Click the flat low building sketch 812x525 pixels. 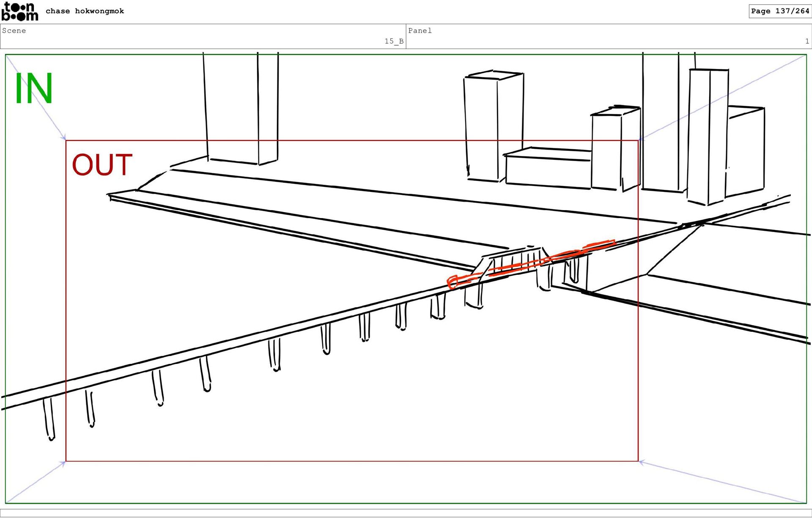click(x=548, y=167)
